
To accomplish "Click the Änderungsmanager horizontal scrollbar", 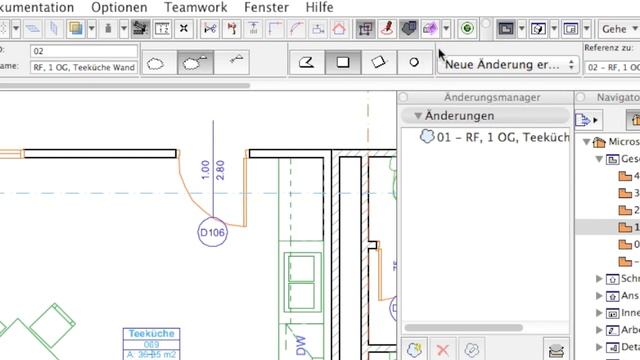I will [x=463, y=328].
